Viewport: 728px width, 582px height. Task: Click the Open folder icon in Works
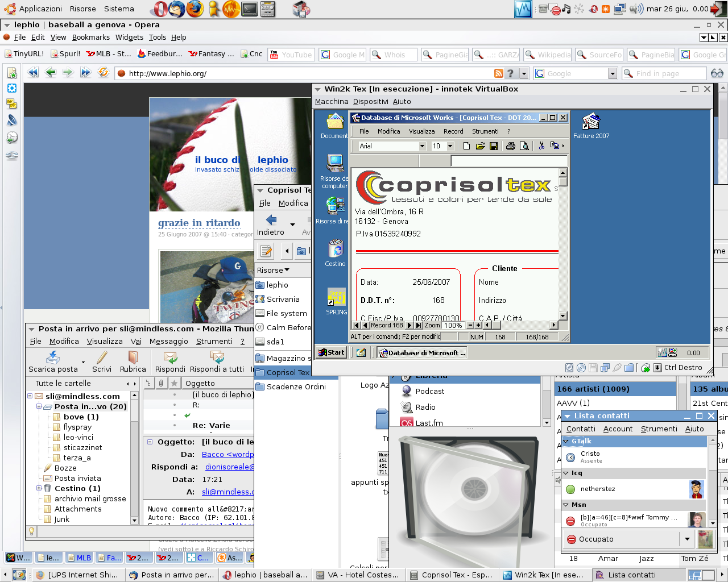(480, 146)
